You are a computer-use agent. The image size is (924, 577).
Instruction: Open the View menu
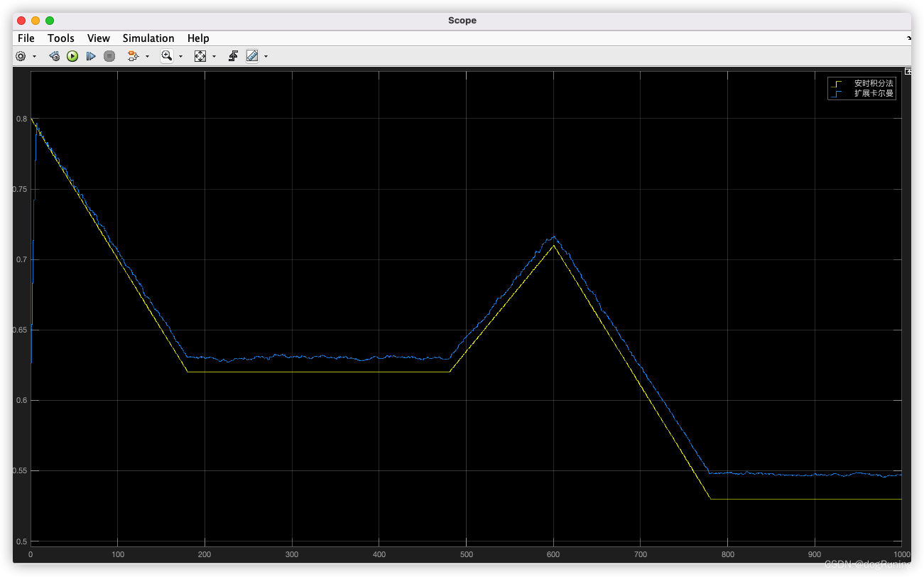click(x=99, y=38)
